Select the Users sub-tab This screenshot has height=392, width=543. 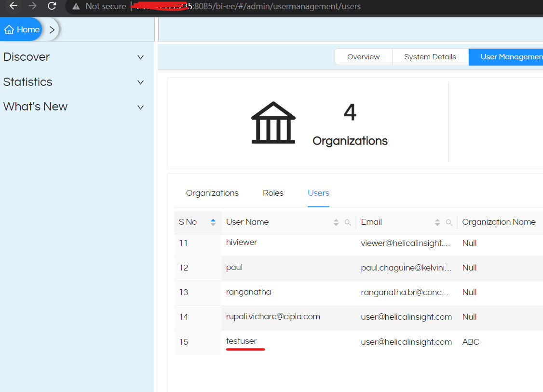pos(318,193)
